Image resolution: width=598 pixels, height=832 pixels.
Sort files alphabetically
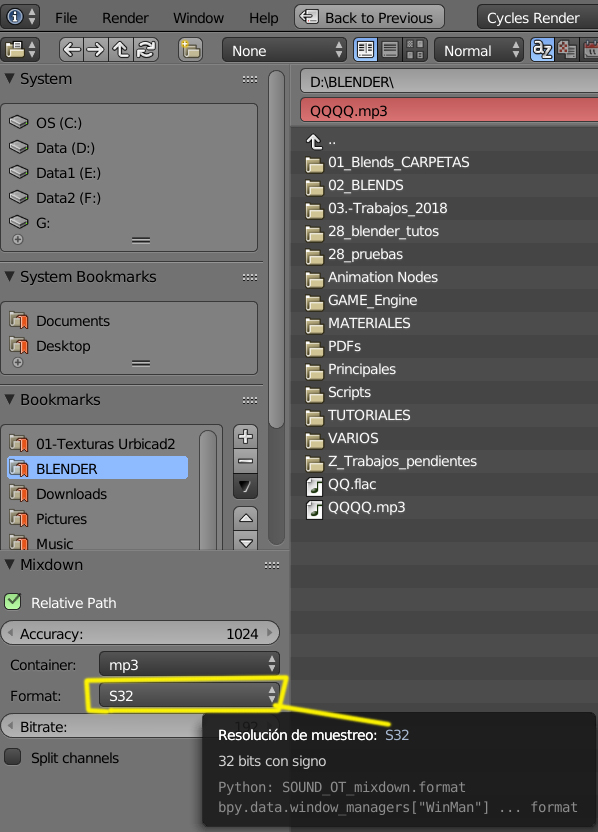(542, 50)
